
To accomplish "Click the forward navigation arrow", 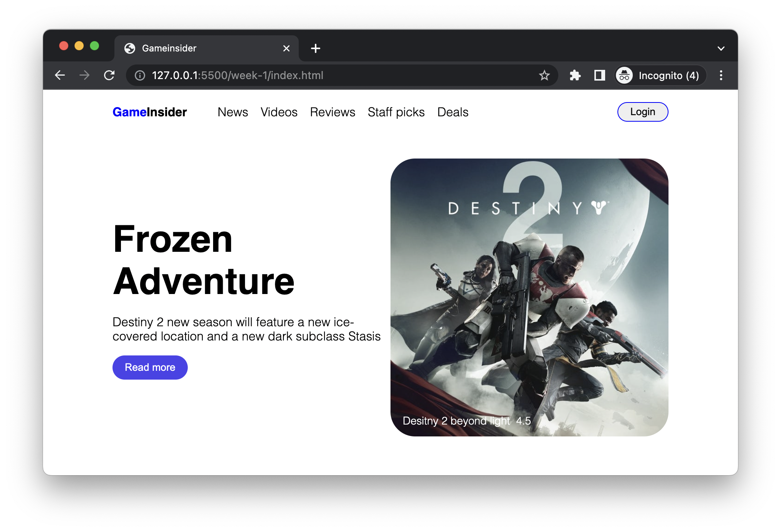I will tap(84, 75).
